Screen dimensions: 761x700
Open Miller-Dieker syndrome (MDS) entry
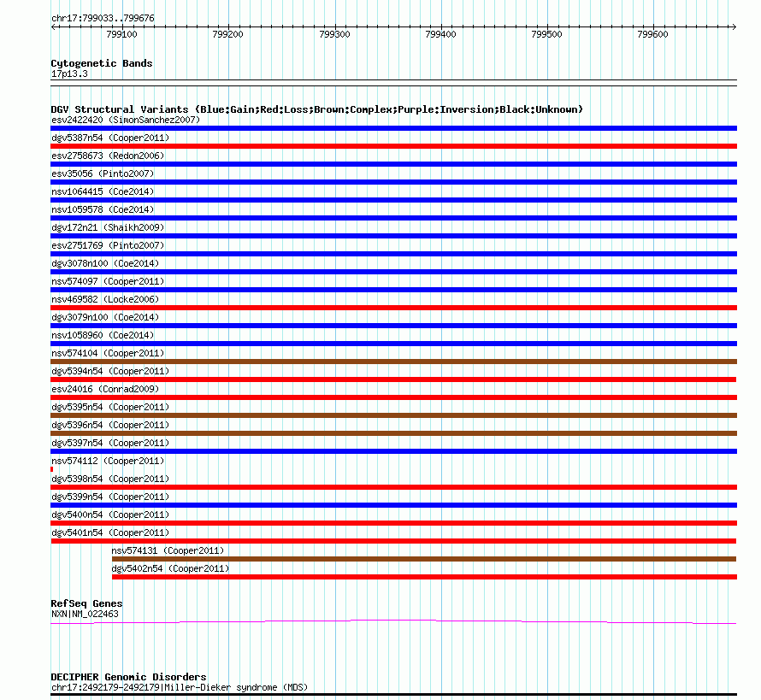[x=180, y=687]
